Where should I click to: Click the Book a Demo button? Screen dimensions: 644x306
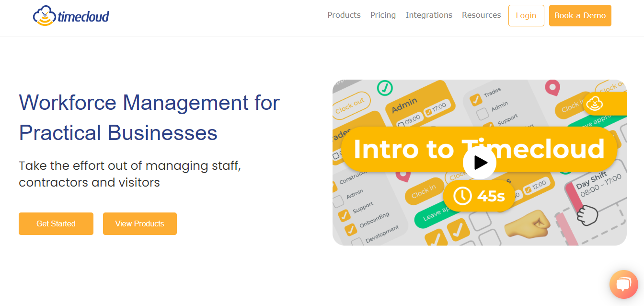coord(580,15)
